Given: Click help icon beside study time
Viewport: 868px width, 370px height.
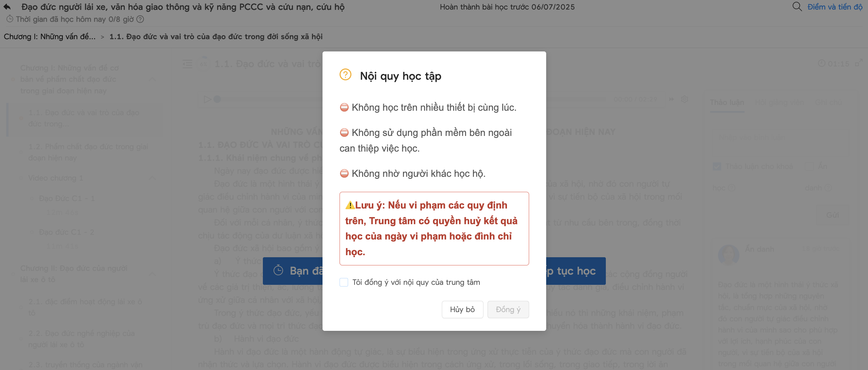Looking at the screenshot, I should 140,19.
